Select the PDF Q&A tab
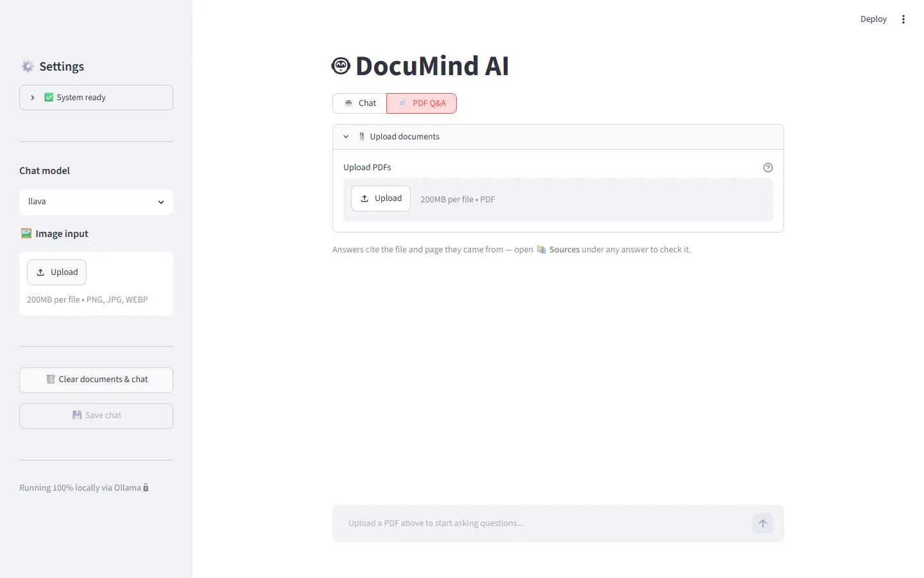This screenshot has width=924, height=578. [422, 103]
